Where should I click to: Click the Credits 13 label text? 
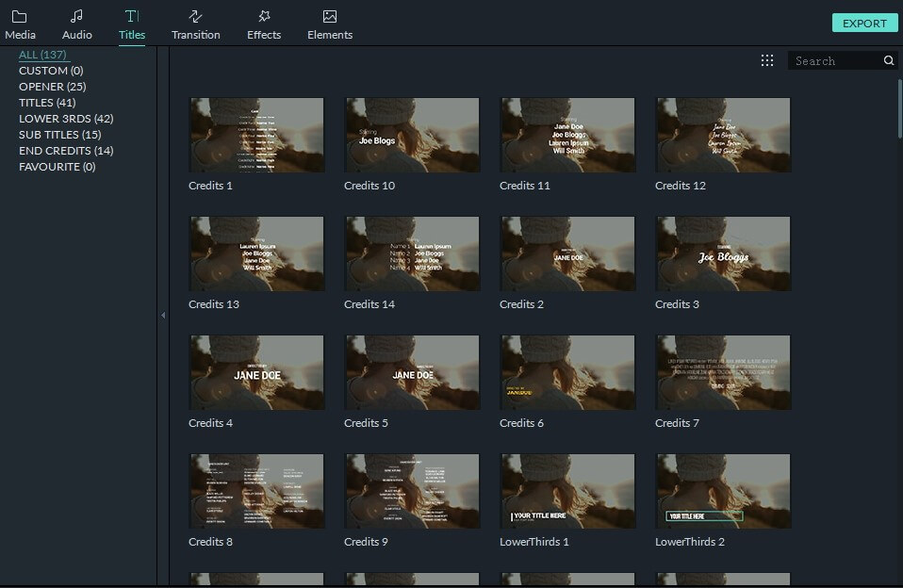click(x=214, y=304)
